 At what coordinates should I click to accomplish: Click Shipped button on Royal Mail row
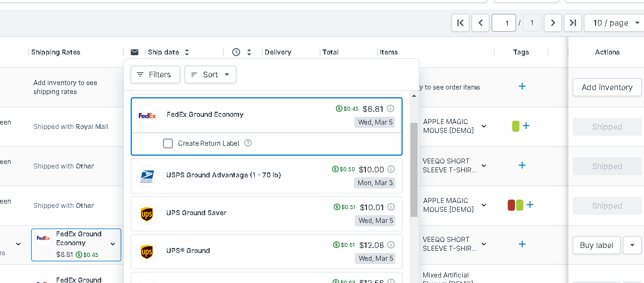(x=607, y=127)
